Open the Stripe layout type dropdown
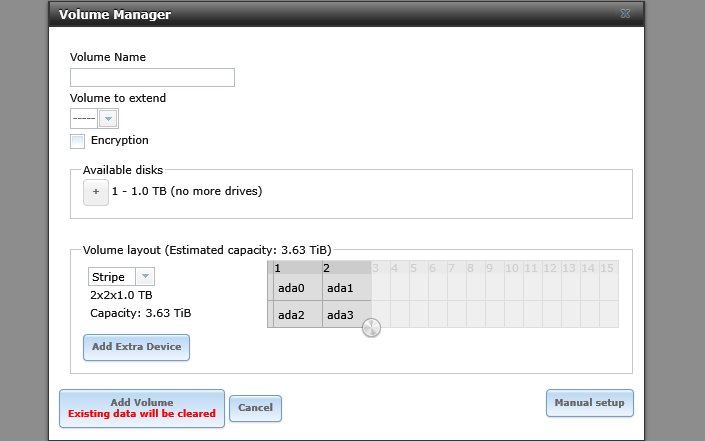This screenshot has width=705, height=441. point(145,276)
